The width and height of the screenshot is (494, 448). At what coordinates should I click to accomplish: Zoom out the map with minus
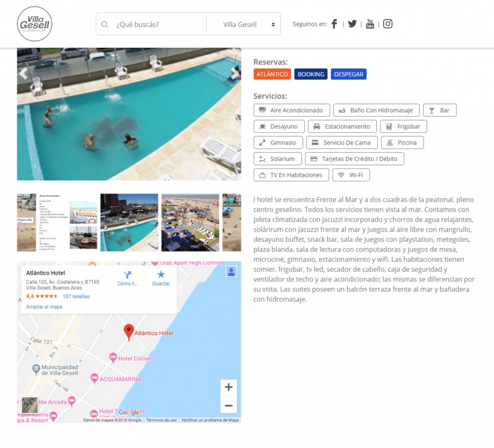pyautogui.click(x=229, y=405)
